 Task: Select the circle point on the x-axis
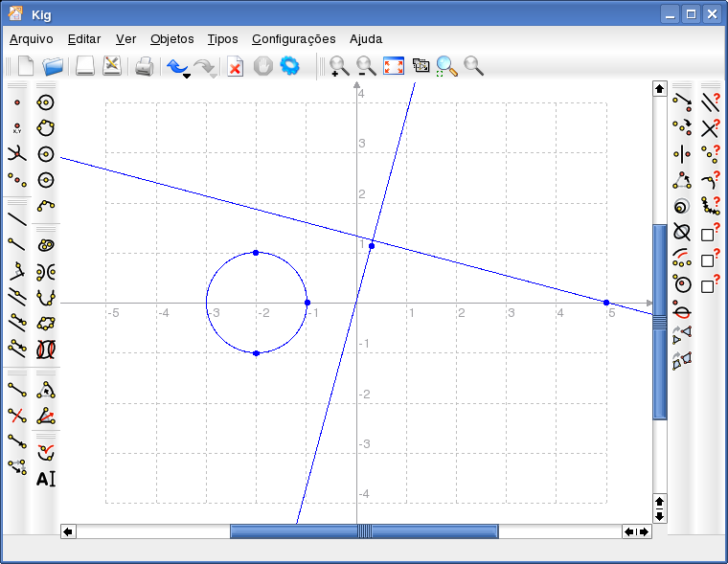click(x=307, y=303)
